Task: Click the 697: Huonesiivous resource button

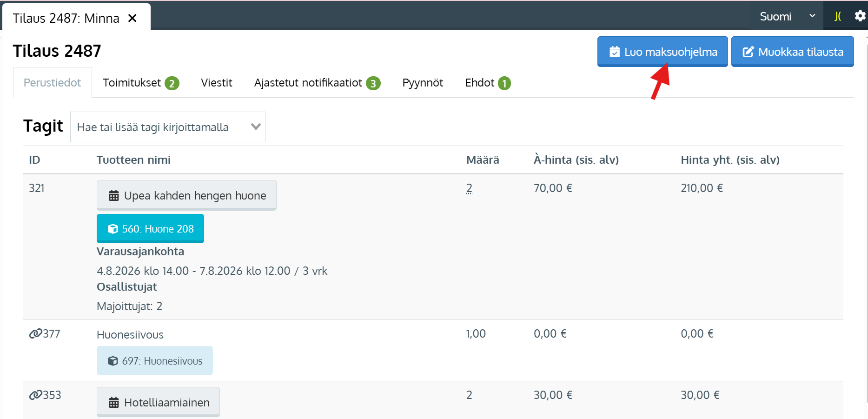Action: click(155, 361)
